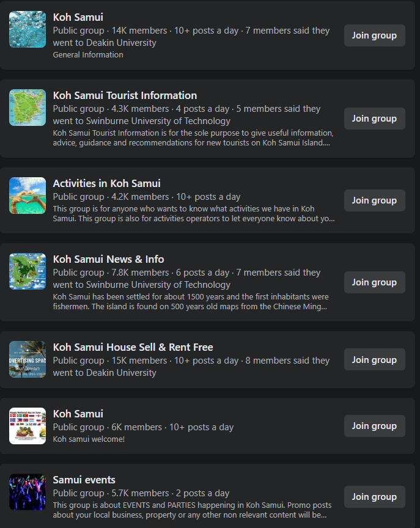Open the Samui events party crowd thumbnail
The height and width of the screenshot is (528, 420).
pos(28,492)
